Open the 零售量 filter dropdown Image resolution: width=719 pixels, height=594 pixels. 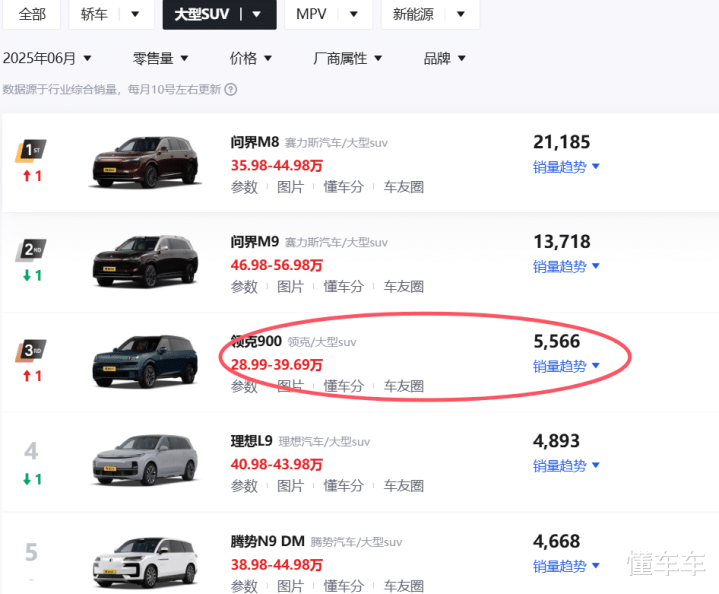[x=160, y=58]
